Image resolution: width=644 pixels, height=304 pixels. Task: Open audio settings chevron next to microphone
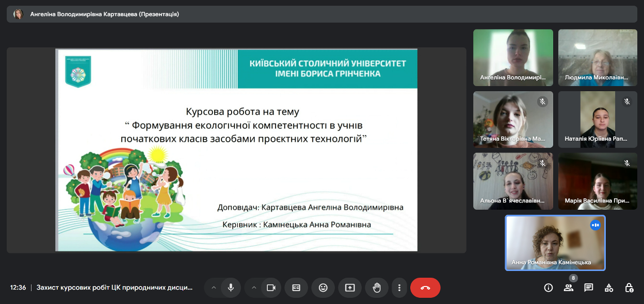214,288
